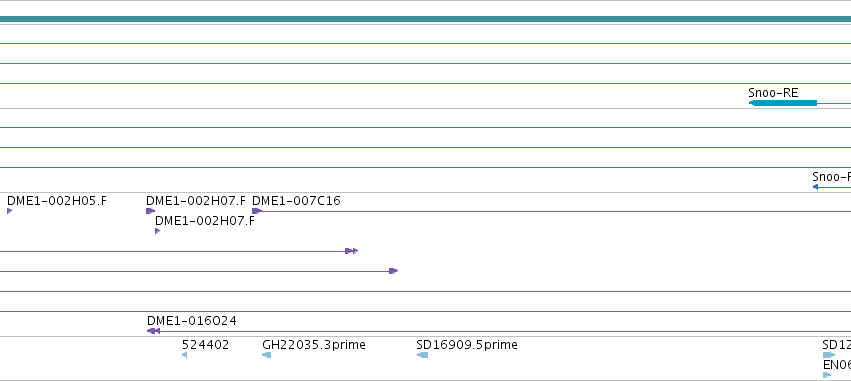Select the Snoo-RE transcript label
Screen dimensions: 851x381
coord(773,93)
